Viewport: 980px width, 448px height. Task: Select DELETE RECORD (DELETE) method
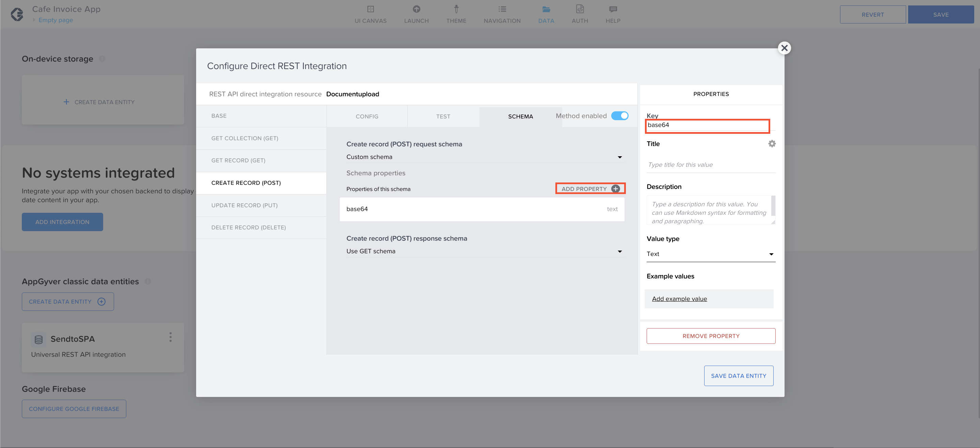[x=262, y=227]
